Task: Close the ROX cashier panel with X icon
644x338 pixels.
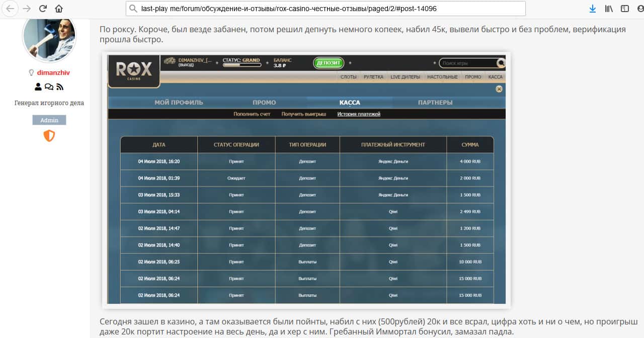Action: coord(499,89)
